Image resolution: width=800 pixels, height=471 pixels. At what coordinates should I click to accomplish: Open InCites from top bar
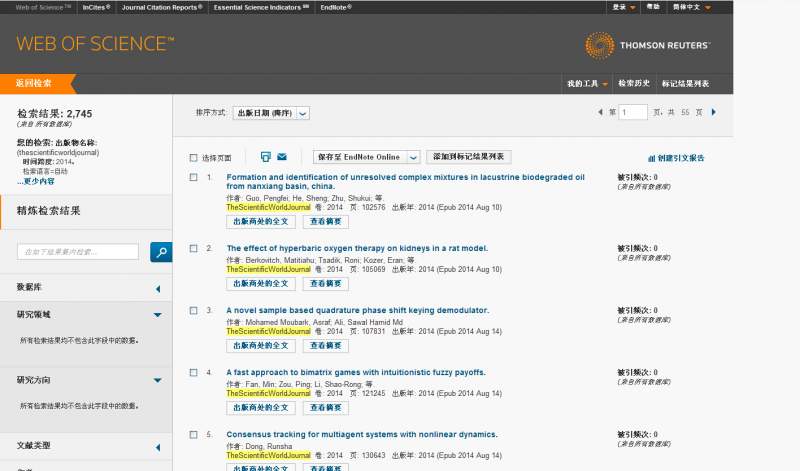click(96, 7)
